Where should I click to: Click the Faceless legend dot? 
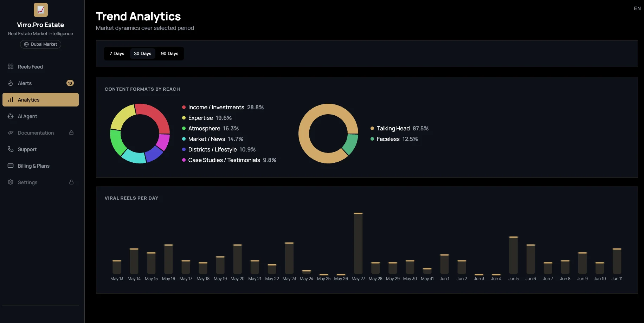(372, 139)
